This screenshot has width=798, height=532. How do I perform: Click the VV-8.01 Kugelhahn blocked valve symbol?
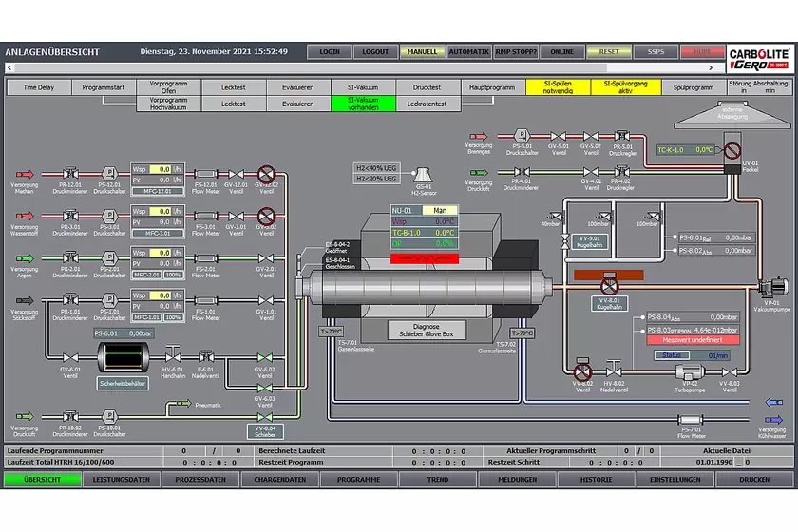pos(609,284)
